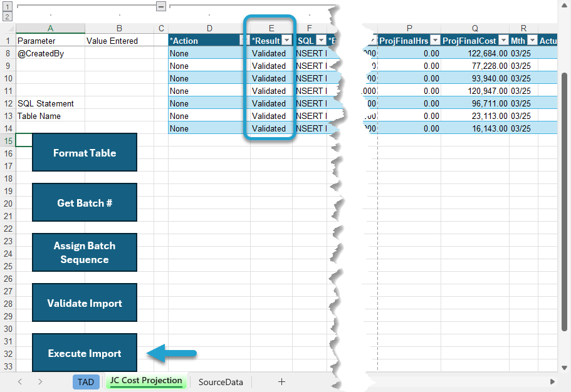Screen dimensions: 571x392
Task: Select entire sheet with corner triangle
Action: coord(9,28)
